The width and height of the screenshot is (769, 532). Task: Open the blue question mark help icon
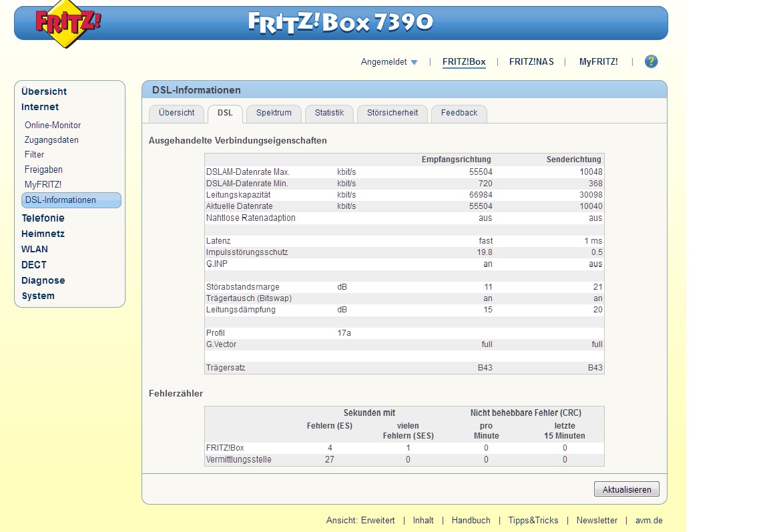coord(651,62)
